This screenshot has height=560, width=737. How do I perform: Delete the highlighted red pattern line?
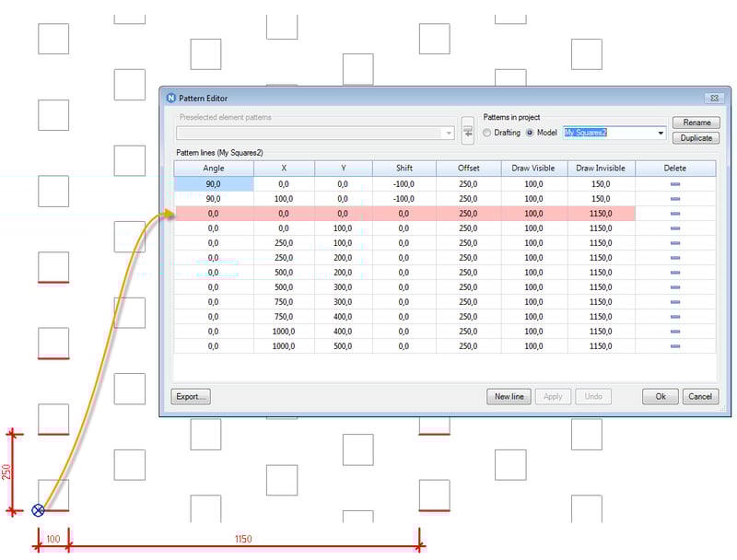675,214
